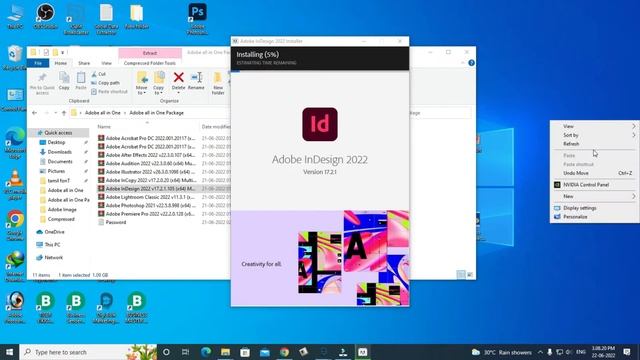Click taskbar clock and date
640x360 pixels.
(x=603, y=352)
